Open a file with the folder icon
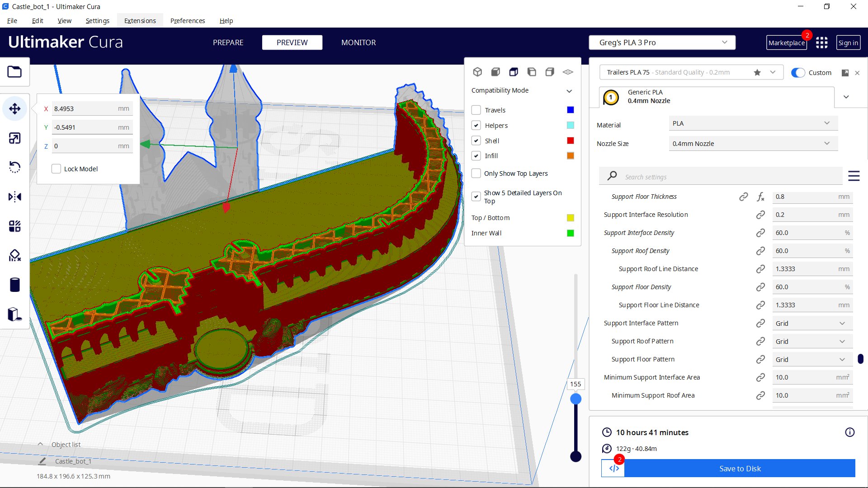 15,71
